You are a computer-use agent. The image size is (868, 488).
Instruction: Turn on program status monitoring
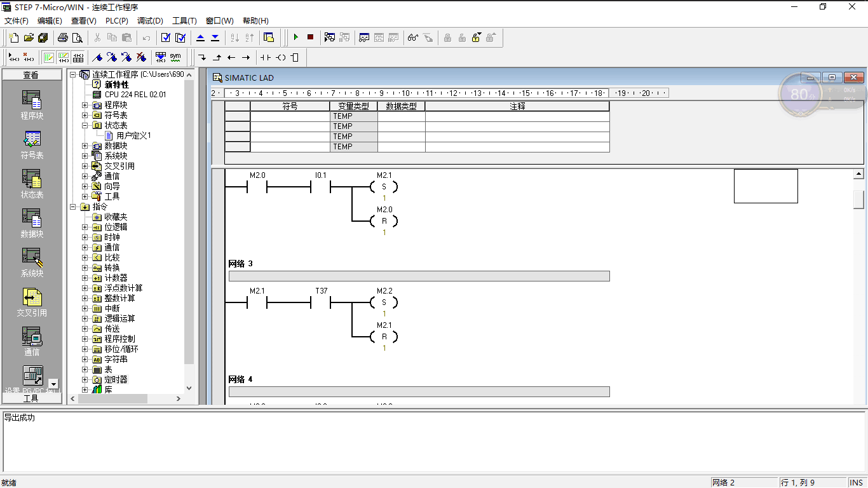(x=330, y=37)
